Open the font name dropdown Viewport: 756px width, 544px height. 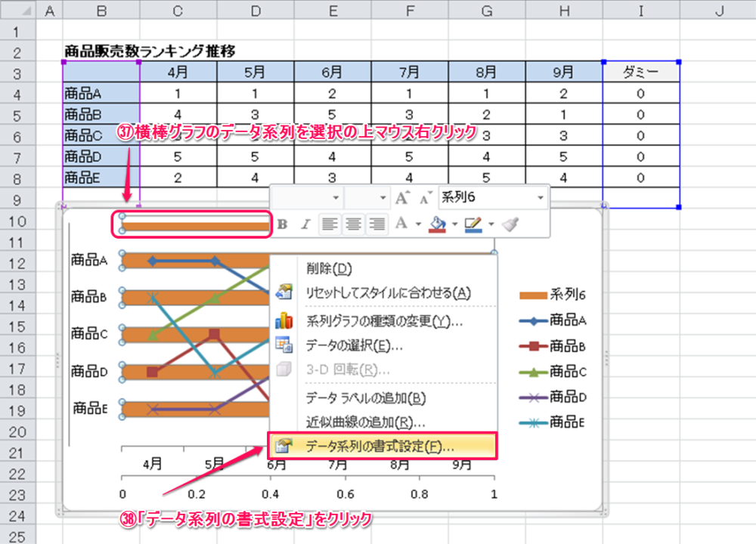pyautogui.click(x=336, y=198)
